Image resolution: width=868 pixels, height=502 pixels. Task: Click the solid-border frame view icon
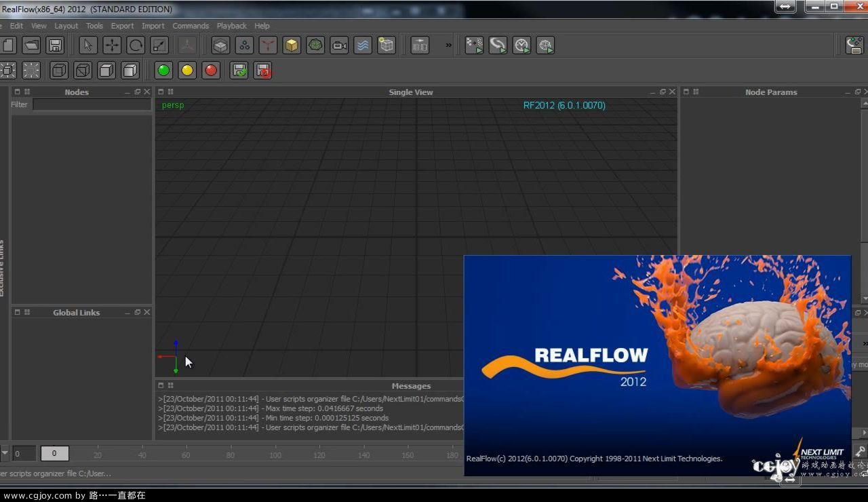pyautogui.click(x=7, y=70)
